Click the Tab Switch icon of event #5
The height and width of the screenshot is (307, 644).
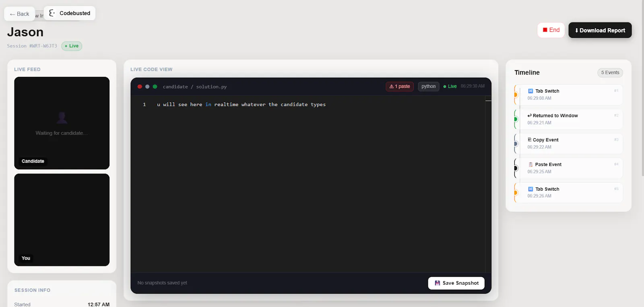[530, 189]
